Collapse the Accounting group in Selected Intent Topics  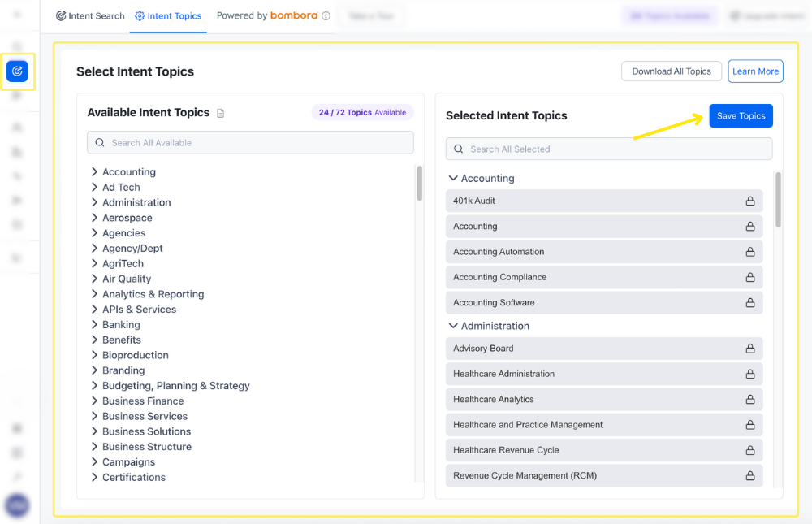(453, 178)
